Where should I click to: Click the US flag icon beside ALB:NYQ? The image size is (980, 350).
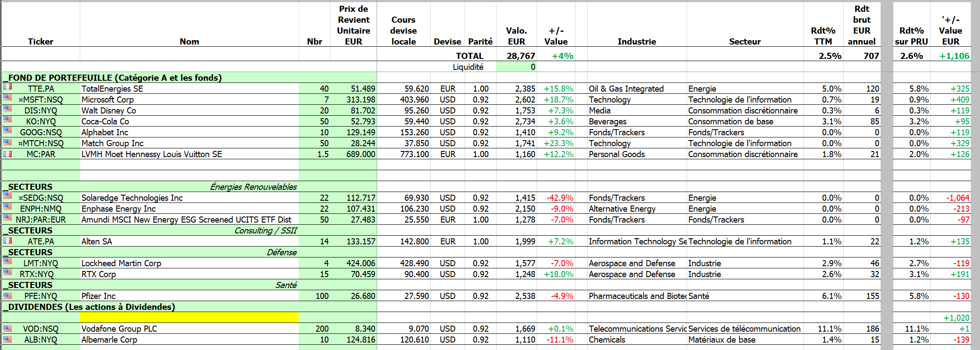tap(7, 339)
